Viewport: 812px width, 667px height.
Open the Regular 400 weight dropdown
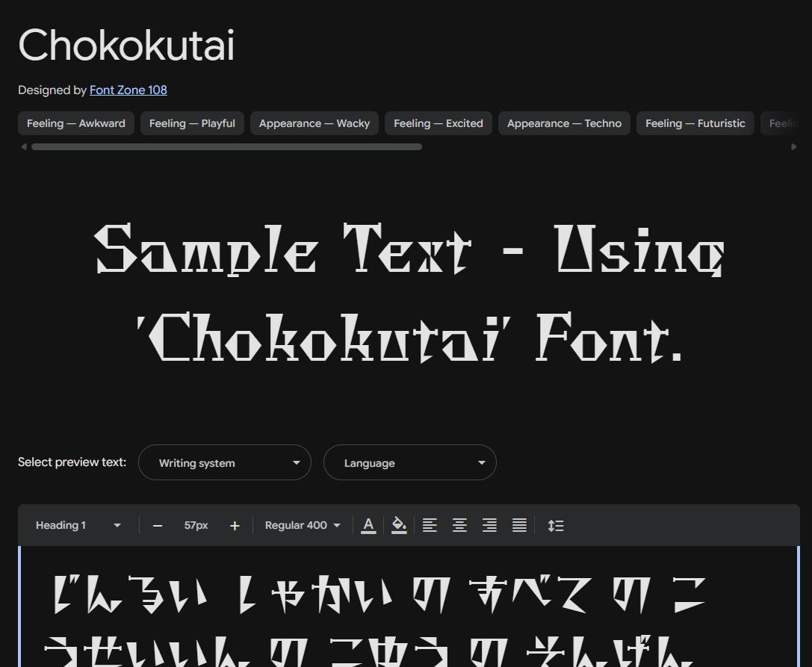tap(303, 525)
